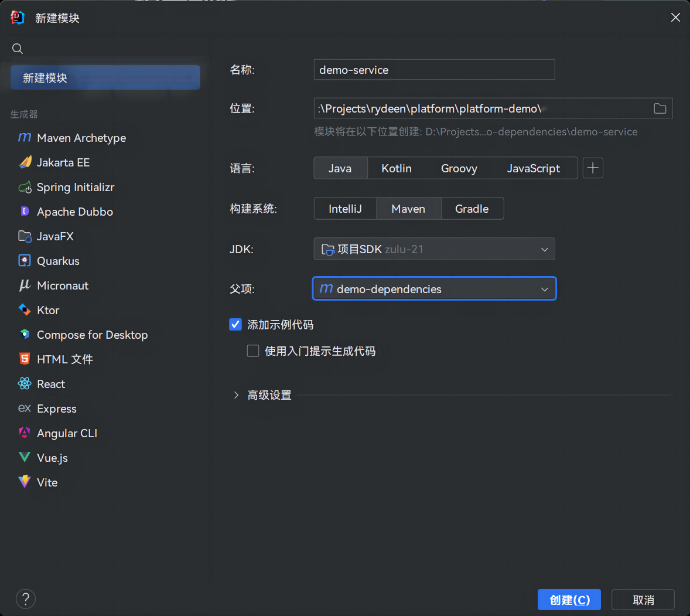Viewport: 690px width, 616px height.
Task: Select the JavaFX folder icon
Action: click(x=25, y=236)
